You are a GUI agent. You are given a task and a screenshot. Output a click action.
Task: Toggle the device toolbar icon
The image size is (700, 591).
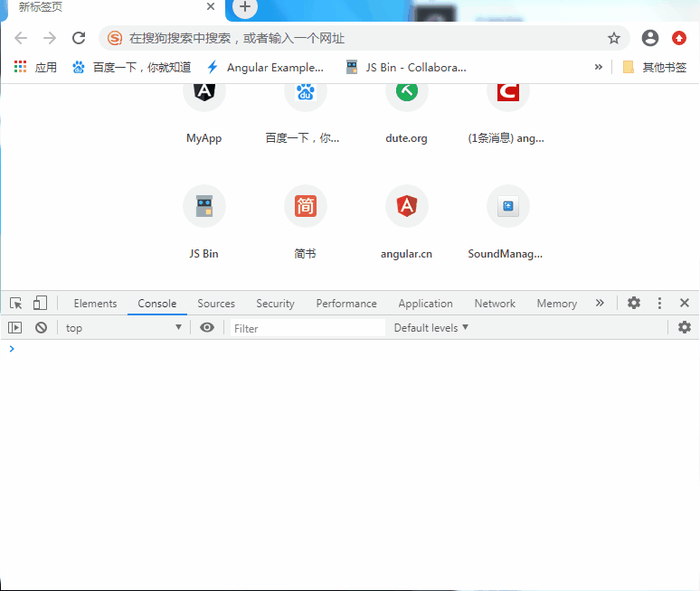click(40, 304)
